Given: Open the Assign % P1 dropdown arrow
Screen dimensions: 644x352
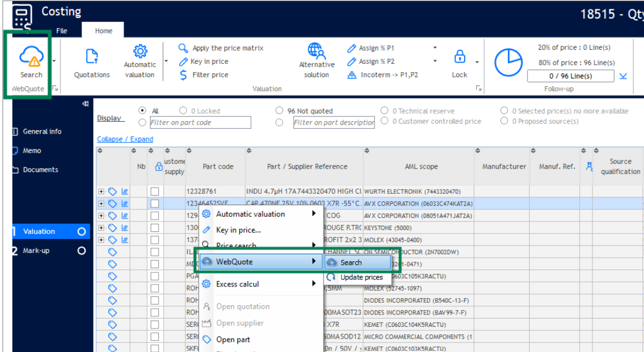Looking at the screenshot, I should pos(435,48).
